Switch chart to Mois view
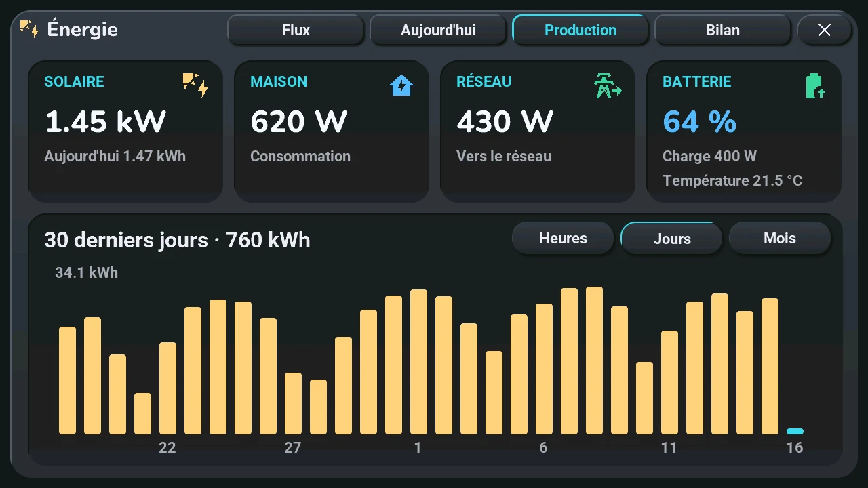868x488 pixels. 780,239
